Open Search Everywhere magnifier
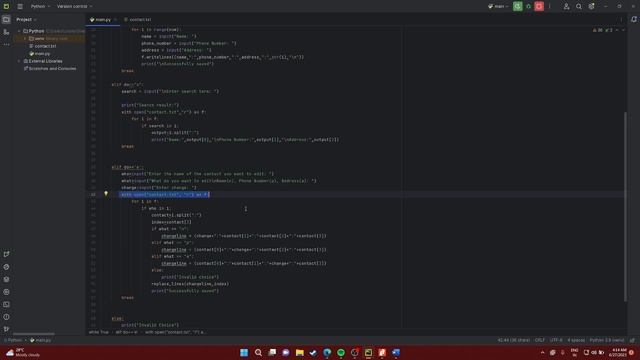Screen dimensions: 640x360 pyautogui.click(x=579, y=7)
